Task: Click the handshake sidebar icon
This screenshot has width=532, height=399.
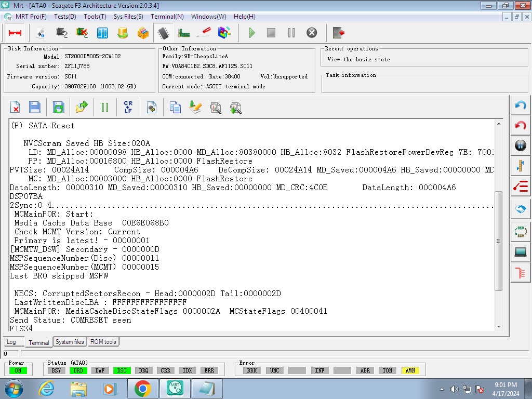Action: tap(520, 209)
